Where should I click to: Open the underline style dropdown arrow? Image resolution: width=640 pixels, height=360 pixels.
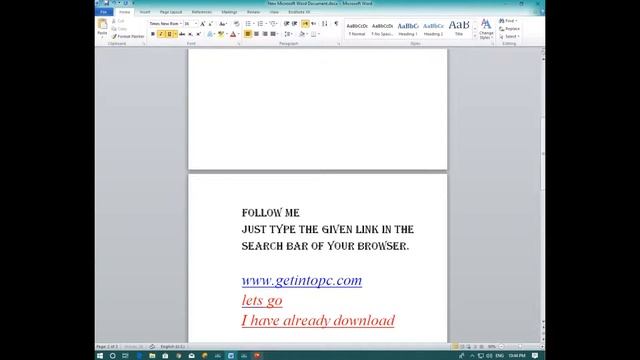click(176, 34)
